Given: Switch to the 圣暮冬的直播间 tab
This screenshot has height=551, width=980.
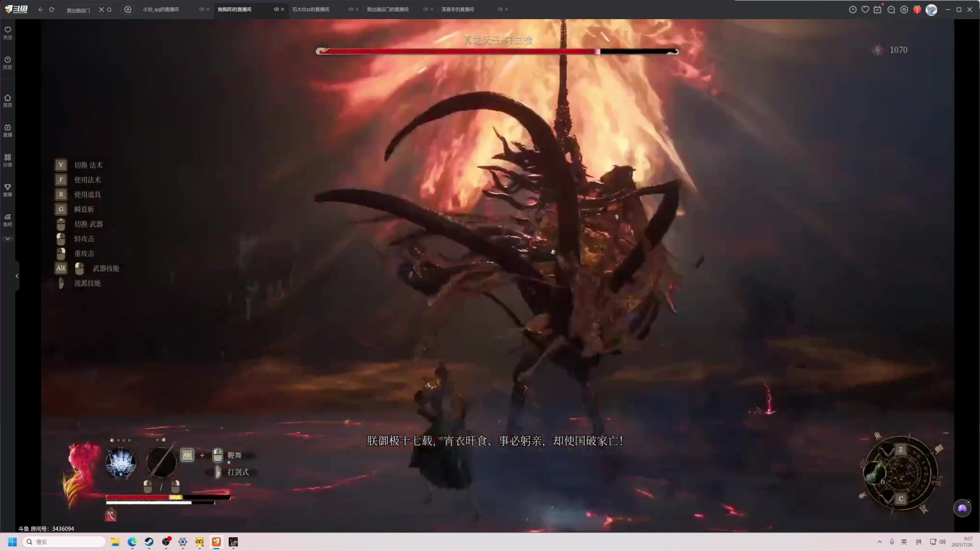Looking at the screenshot, I should pyautogui.click(x=458, y=9).
